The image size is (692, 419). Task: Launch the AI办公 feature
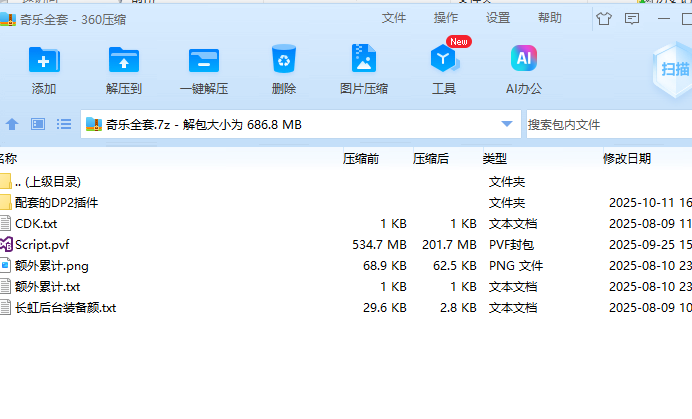(523, 61)
